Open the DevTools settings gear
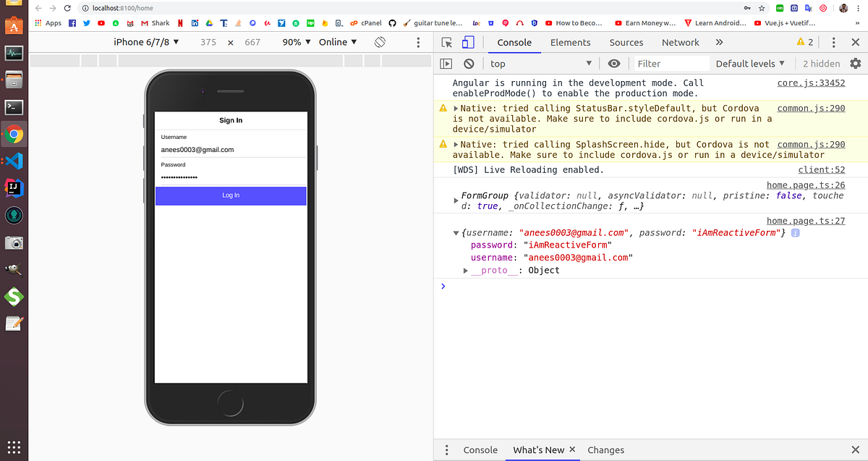 856,64
